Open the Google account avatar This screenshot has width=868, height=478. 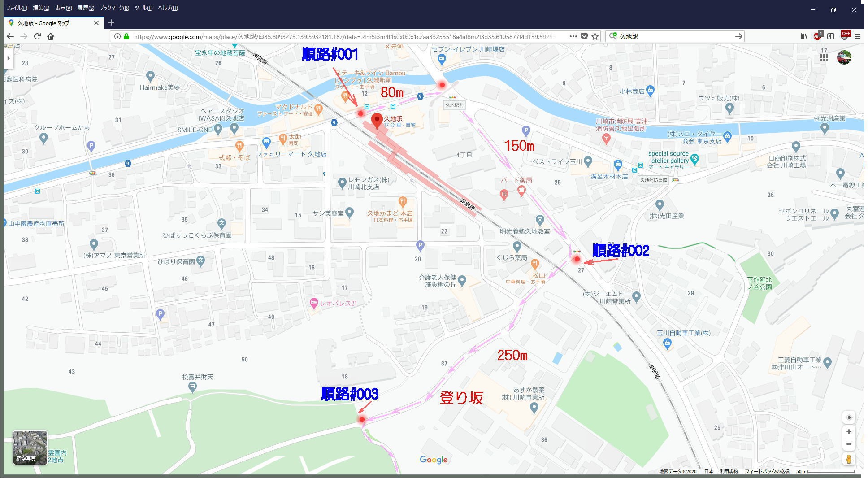coord(844,57)
